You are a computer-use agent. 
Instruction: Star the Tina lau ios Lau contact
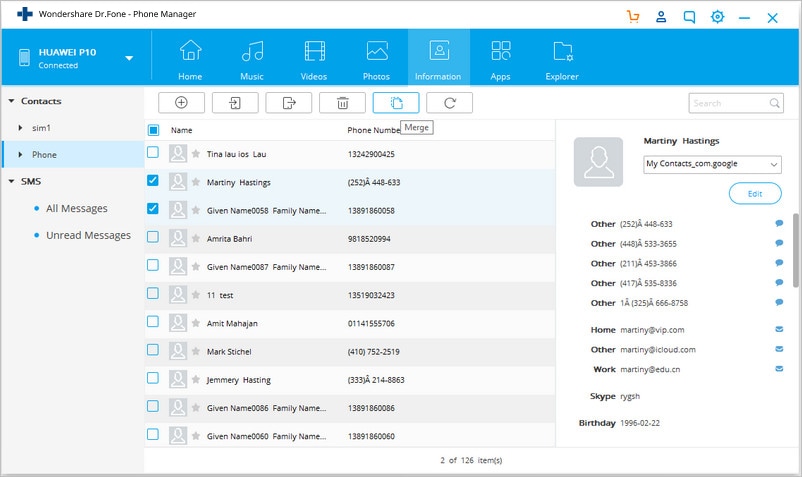click(195, 153)
